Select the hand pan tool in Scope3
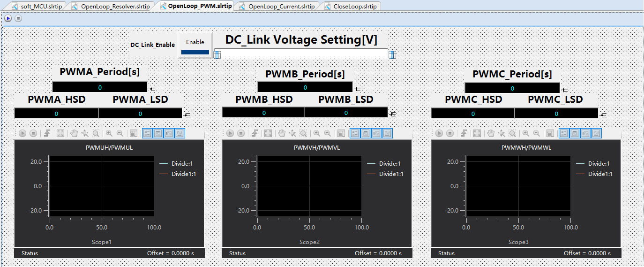The image size is (644, 267). point(491,133)
